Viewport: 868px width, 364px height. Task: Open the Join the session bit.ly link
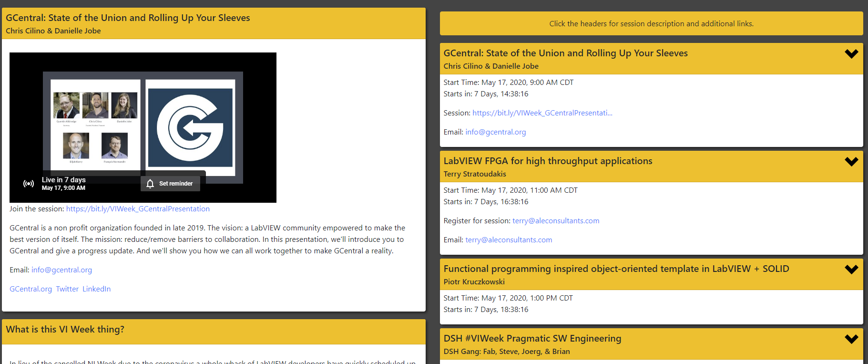point(138,209)
